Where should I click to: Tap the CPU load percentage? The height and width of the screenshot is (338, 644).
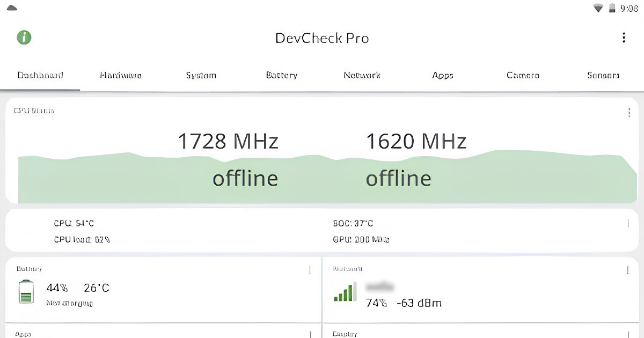[x=82, y=239]
